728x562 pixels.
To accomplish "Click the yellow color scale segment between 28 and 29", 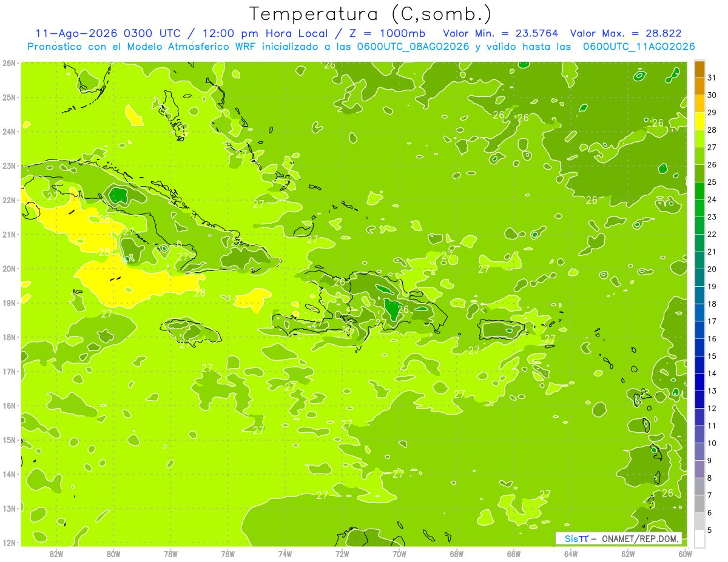I will [x=699, y=121].
